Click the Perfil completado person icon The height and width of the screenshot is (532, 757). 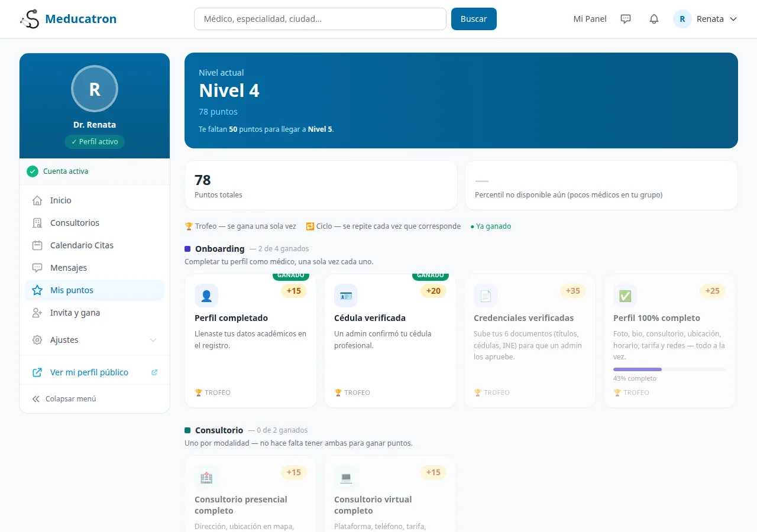(x=206, y=296)
